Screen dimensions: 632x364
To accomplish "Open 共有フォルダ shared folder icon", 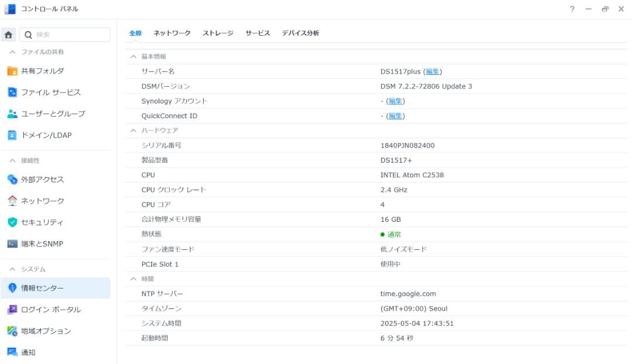I will 12,71.
